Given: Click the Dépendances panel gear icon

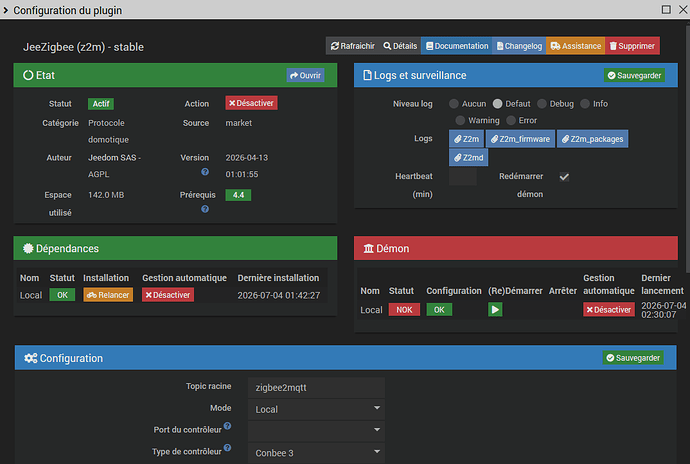Looking at the screenshot, I should point(28,248).
